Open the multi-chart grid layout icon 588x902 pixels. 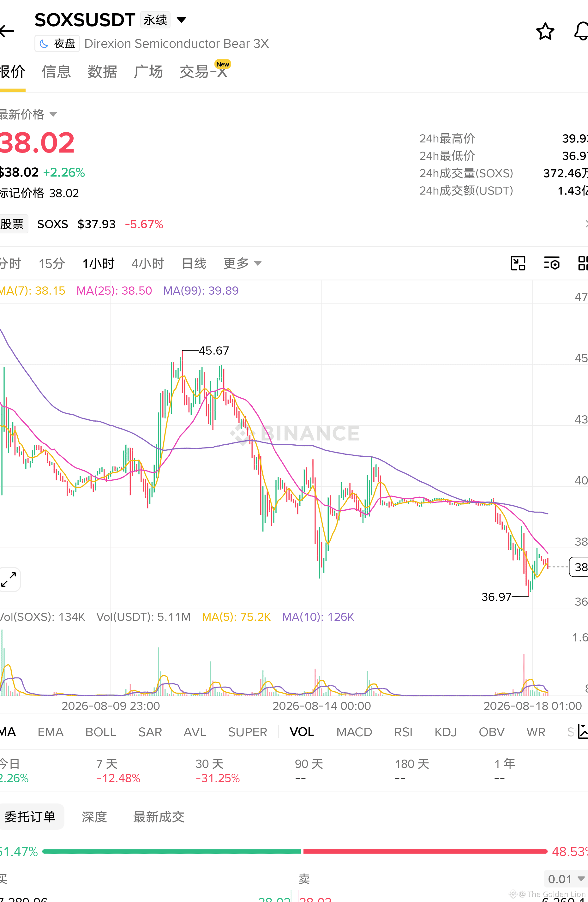point(583,263)
